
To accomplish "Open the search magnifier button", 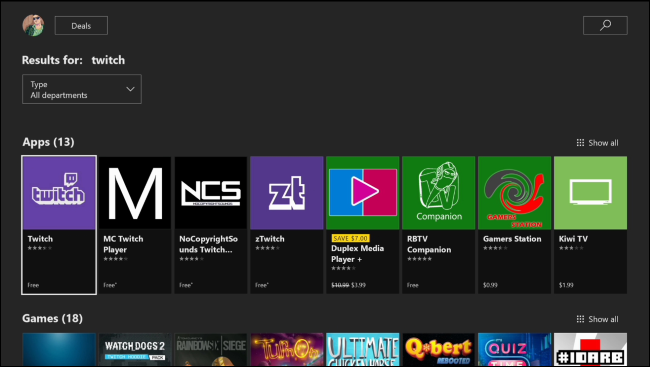I will [605, 25].
